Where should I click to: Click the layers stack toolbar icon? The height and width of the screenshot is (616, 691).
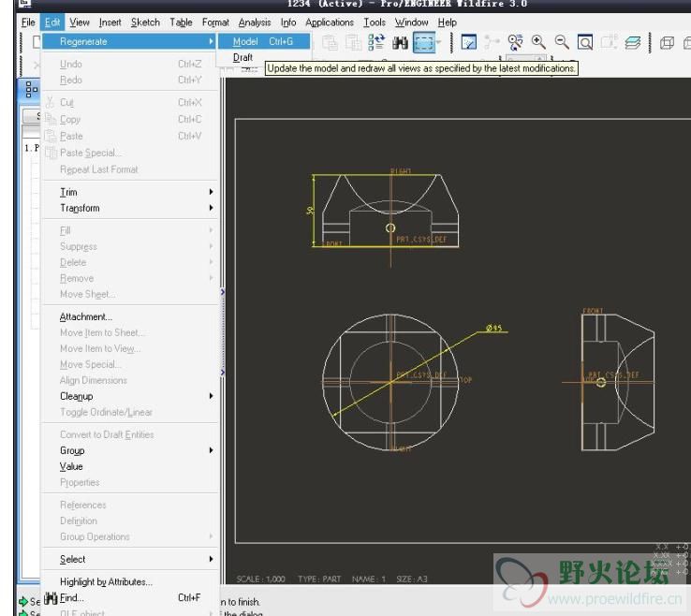pos(632,43)
